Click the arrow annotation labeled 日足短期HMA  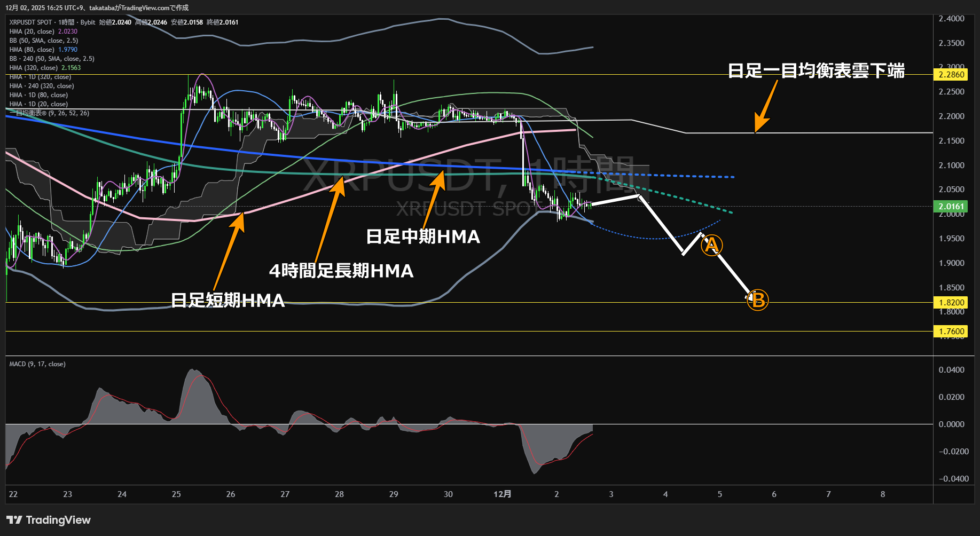pos(230,251)
